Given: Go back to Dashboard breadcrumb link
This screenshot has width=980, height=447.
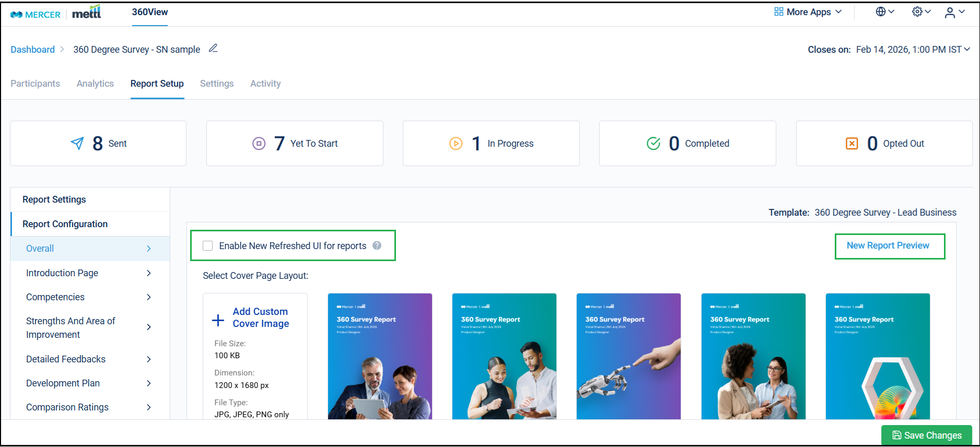Looking at the screenshot, I should pos(32,50).
